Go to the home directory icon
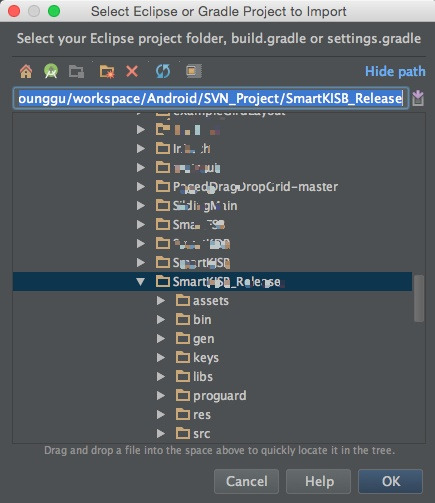Image resolution: width=435 pixels, height=503 pixels. [x=26, y=71]
